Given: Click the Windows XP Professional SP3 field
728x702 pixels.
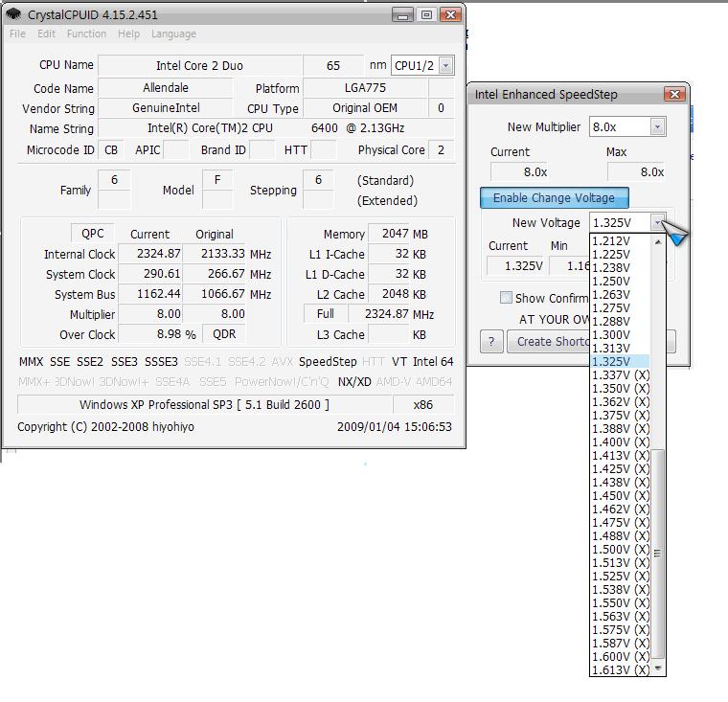Looking at the screenshot, I should point(205,404).
